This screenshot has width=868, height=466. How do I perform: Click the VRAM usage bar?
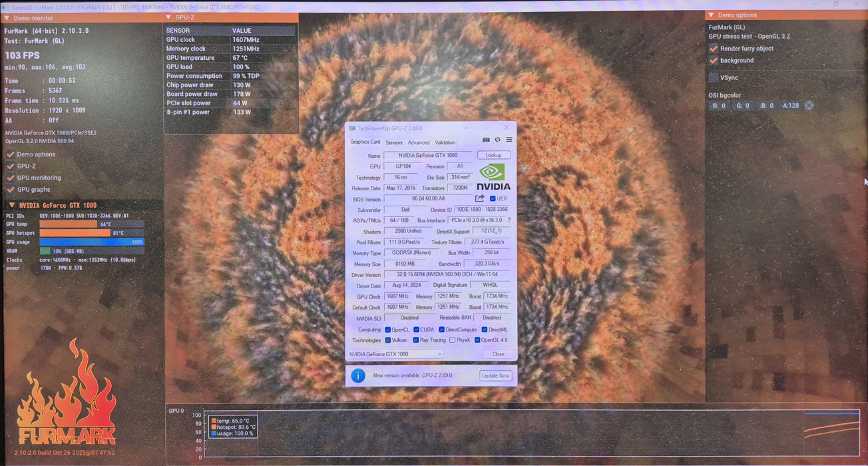(x=91, y=251)
